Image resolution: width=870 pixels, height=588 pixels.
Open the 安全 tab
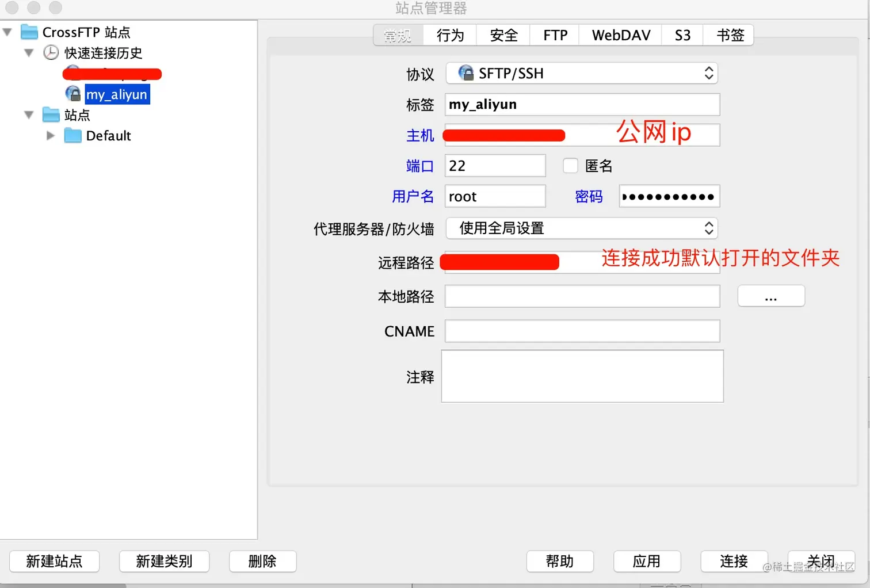(503, 35)
